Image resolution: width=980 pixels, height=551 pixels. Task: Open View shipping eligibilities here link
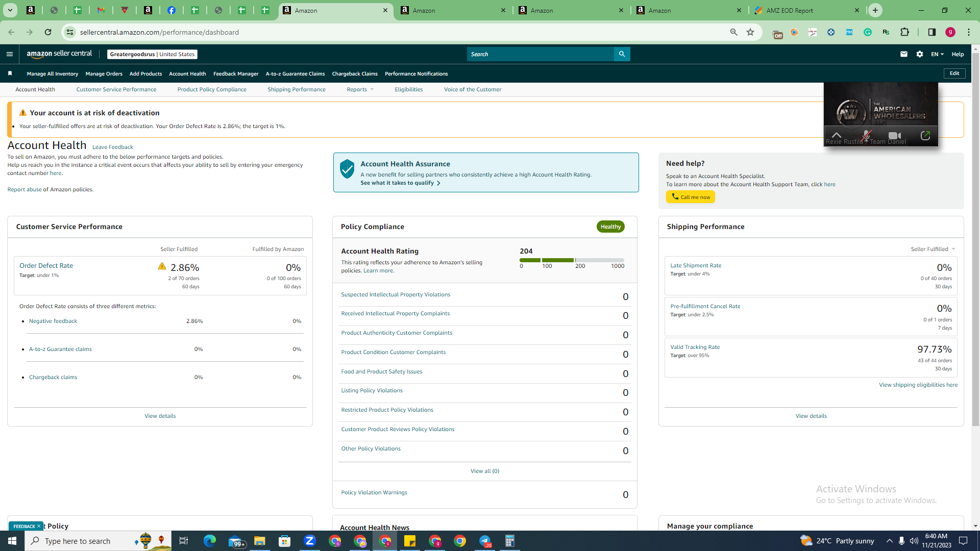(918, 385)
